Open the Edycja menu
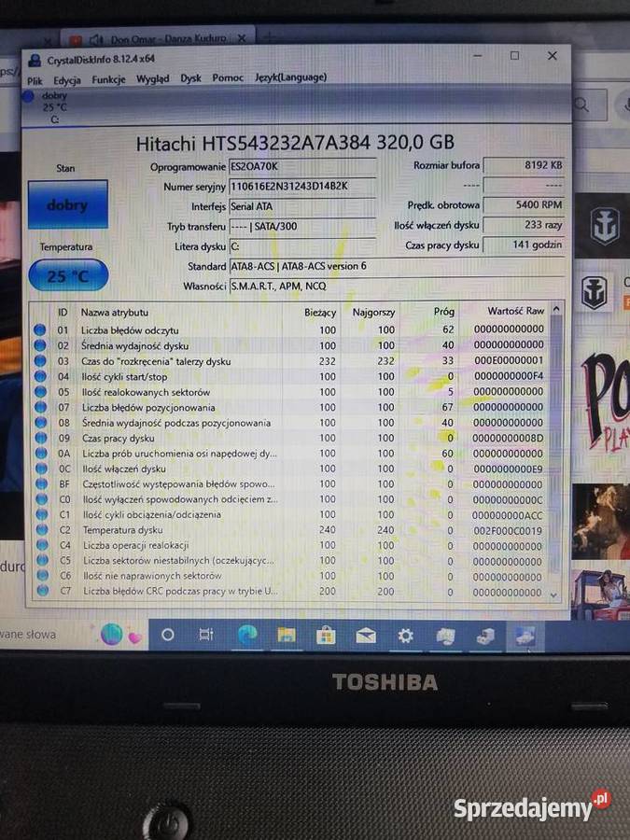 [67, 80]
